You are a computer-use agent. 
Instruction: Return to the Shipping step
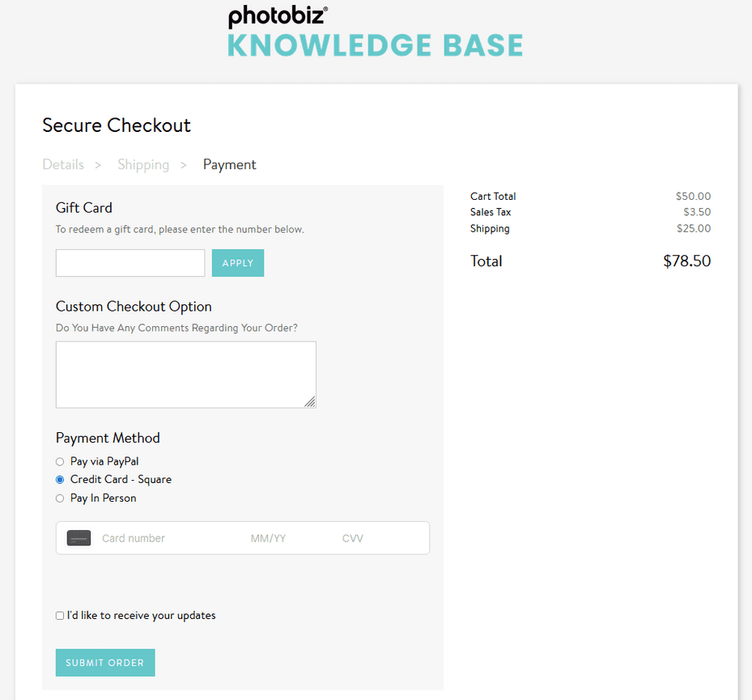pos(143,164)
